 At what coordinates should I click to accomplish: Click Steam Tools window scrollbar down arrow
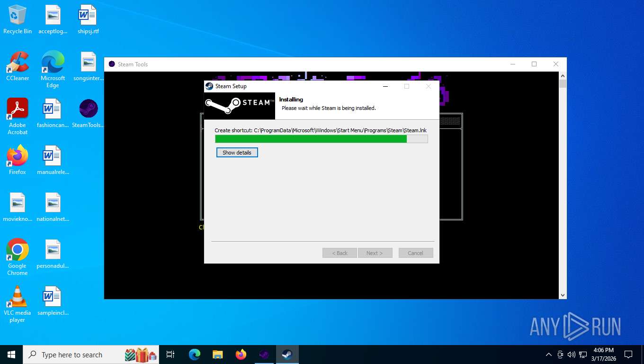click(563, 295)
